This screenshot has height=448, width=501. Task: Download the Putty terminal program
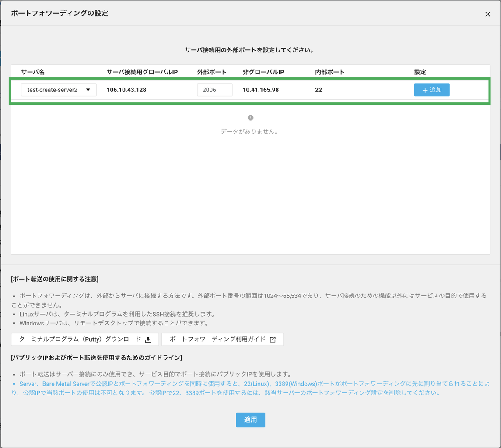tap(84, 339)
